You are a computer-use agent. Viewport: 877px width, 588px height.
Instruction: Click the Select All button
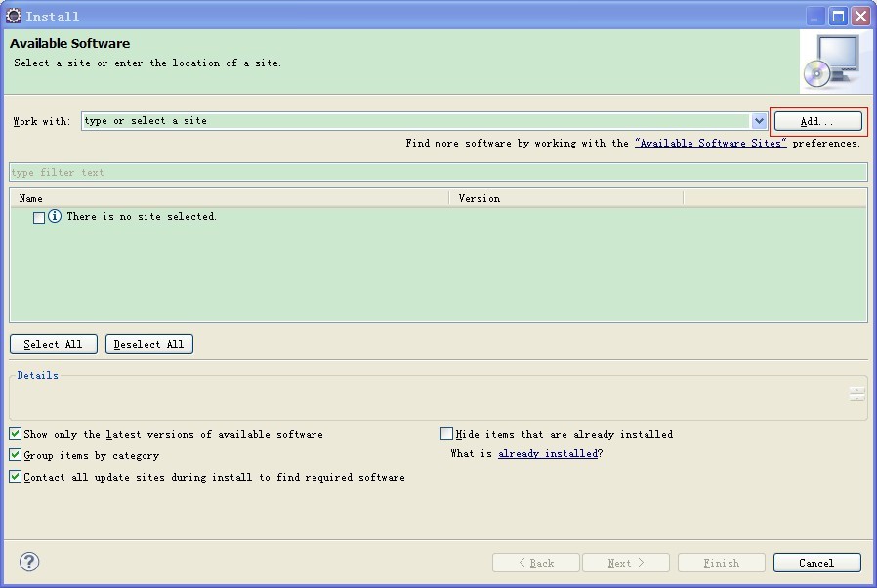point(54,344)
